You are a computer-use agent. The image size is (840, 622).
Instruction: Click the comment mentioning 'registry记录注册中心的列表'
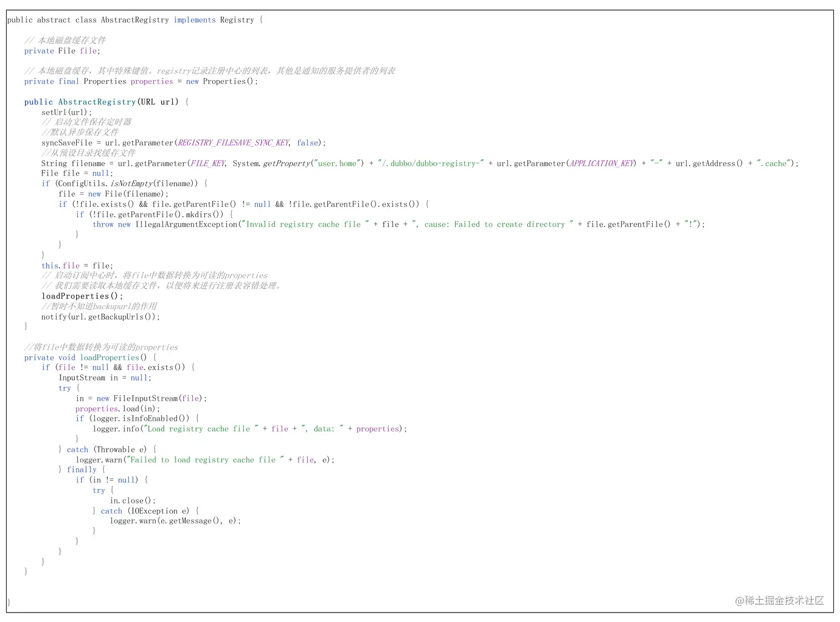[x=210, y=71]
